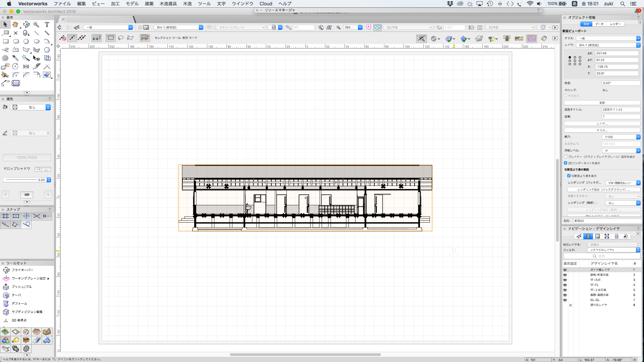Select the Eyedropper tool
Viewport: 644px width, 362px height.
click(x=15, y=58)
